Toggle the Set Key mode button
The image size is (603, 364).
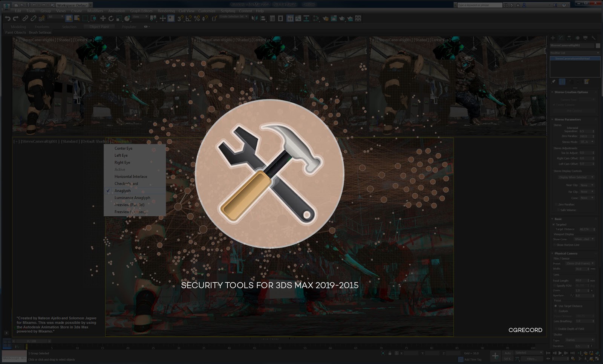tap(508, 359)
